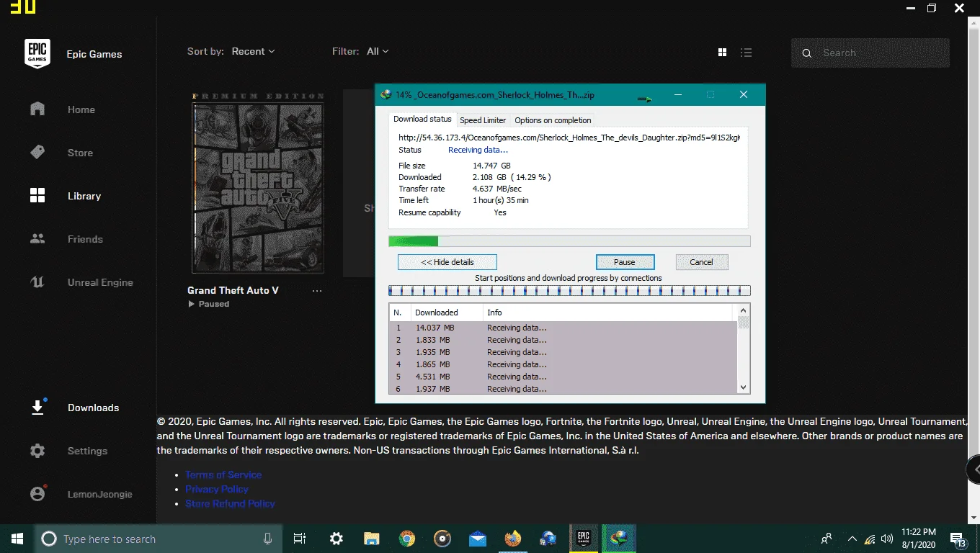
Task: Click the Internet Download Manager taskbar icon
Action: coord(618,539)
